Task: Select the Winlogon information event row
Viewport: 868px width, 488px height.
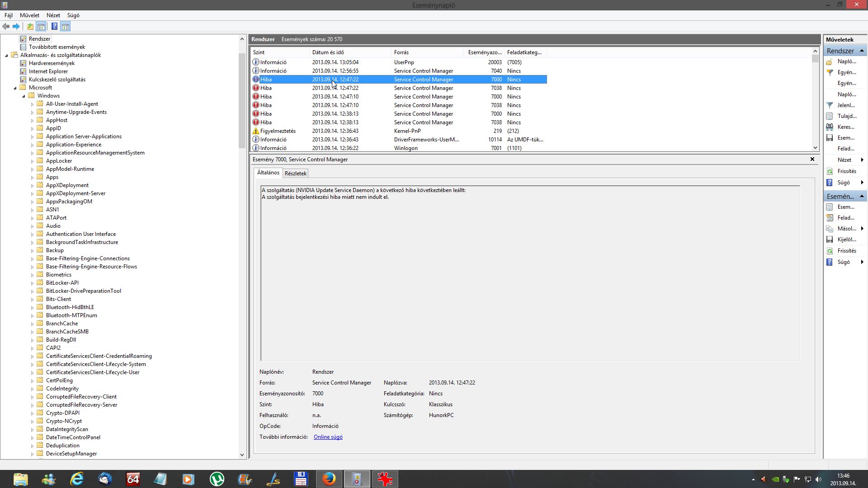Action: coord(399,148)
